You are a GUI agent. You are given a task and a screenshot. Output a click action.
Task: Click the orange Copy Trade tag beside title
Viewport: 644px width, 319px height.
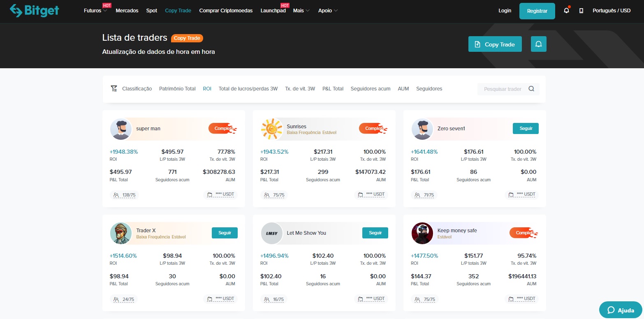click(x=187, y=38)
